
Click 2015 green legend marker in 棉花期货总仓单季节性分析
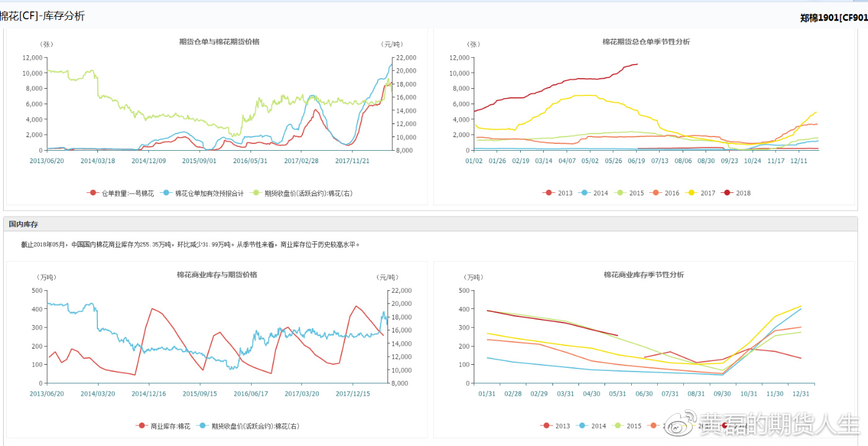(x=619, y=193)
